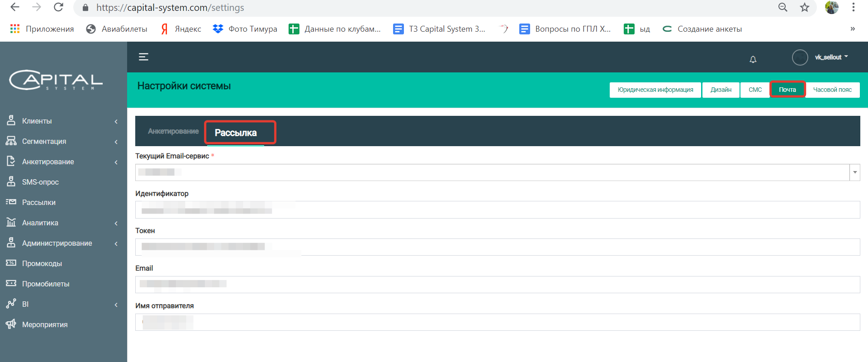Collapse sidebar with the hamburger menu icon
The width and height of the screenshot is (868, 362).
143,57
